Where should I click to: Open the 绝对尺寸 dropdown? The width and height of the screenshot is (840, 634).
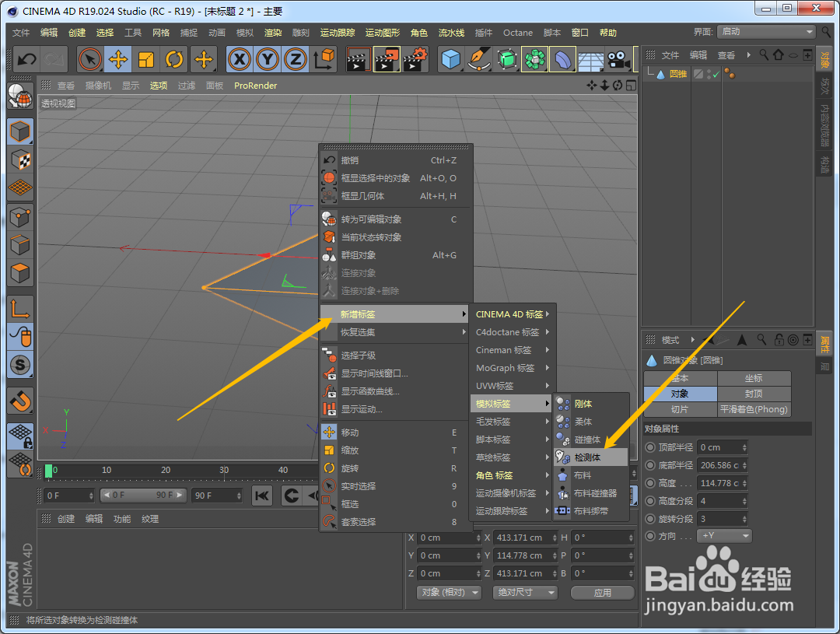pyautogui.click(x=525, y=592)
